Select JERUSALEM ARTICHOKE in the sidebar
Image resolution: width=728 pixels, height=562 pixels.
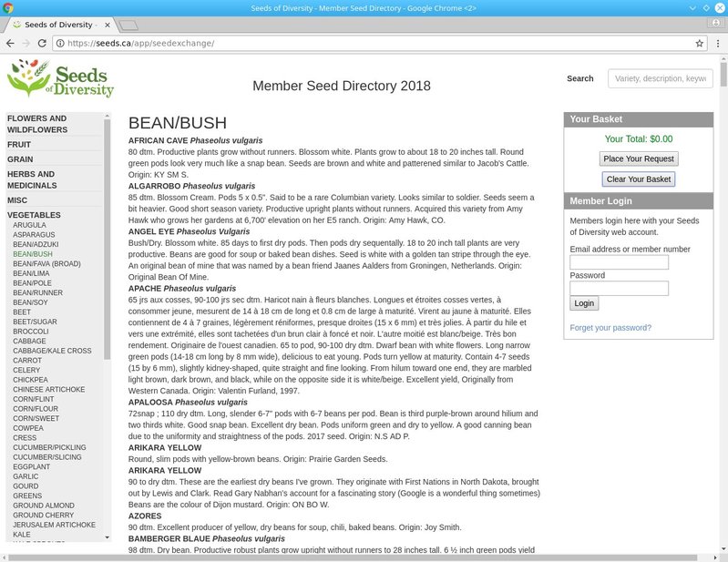point(55,525)
